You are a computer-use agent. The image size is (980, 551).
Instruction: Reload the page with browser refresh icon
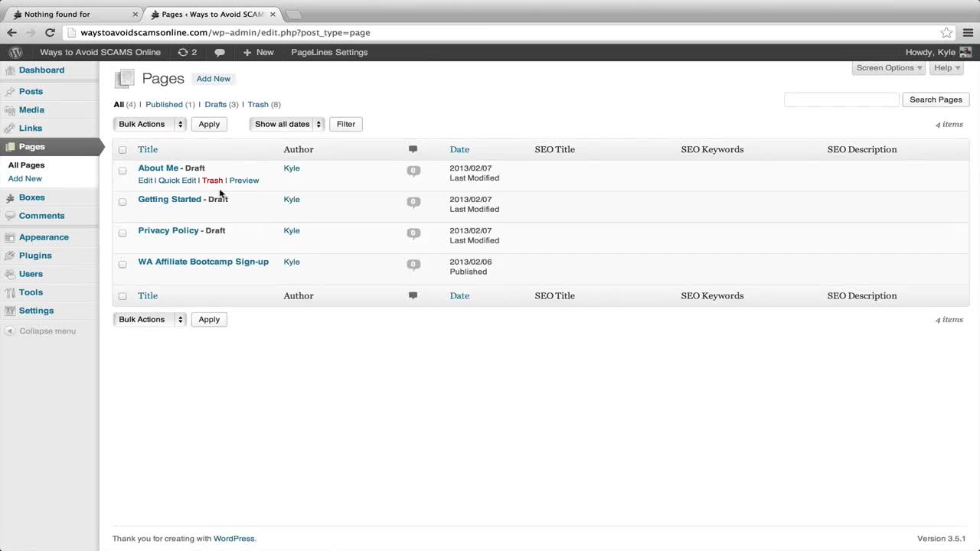point(50,33)
